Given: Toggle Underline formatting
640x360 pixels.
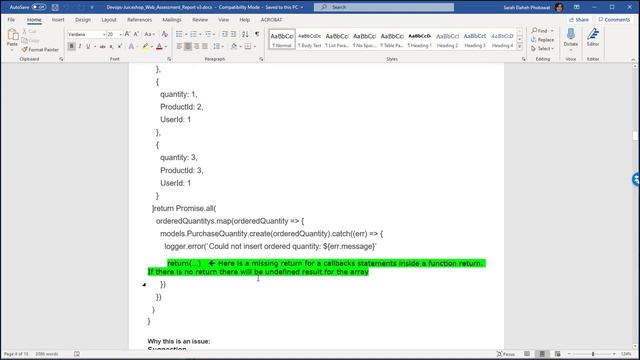Looking at the screenshot, I should 88,47.
